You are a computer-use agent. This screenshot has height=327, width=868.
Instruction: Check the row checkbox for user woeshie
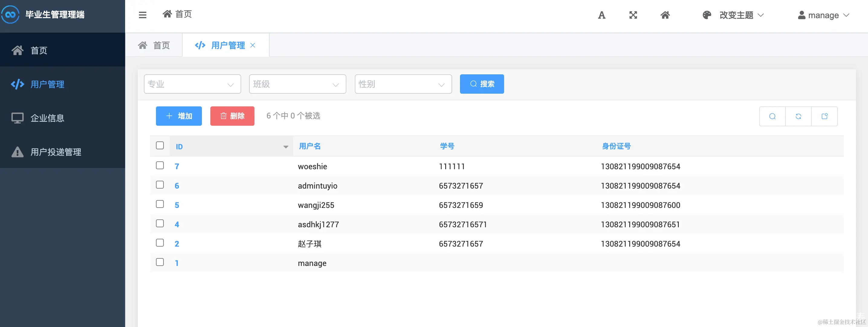[x=160, y=166]
